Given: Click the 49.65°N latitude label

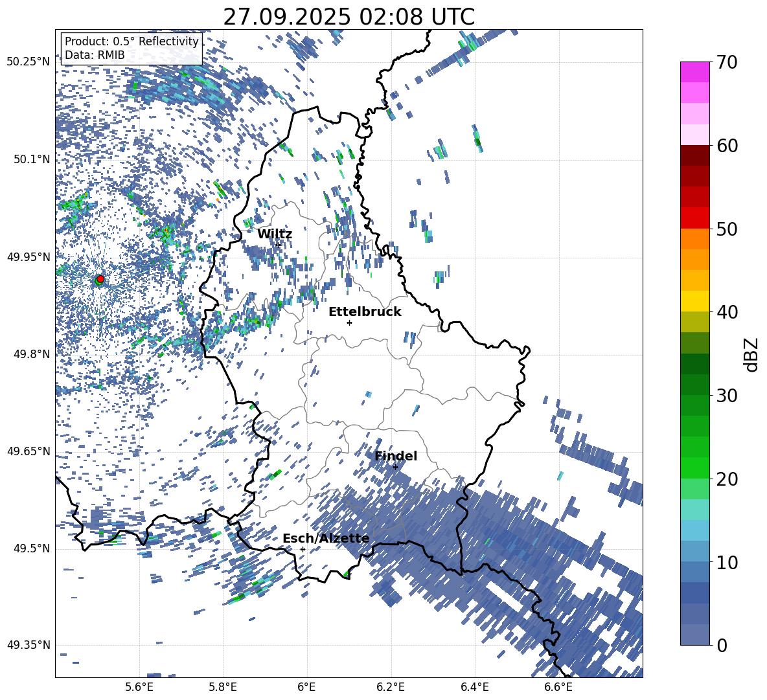Looking at the screenshot, I should 29,451.
